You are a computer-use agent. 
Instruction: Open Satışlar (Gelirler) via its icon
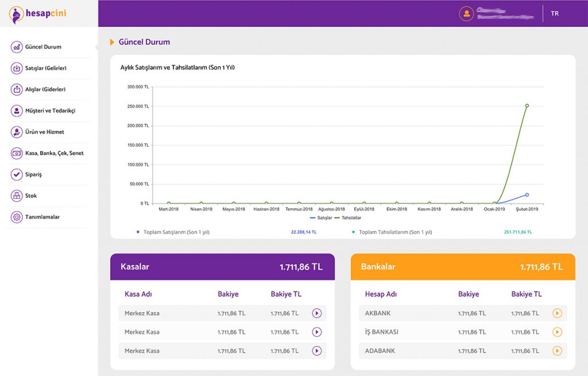(x=17, y=68)
